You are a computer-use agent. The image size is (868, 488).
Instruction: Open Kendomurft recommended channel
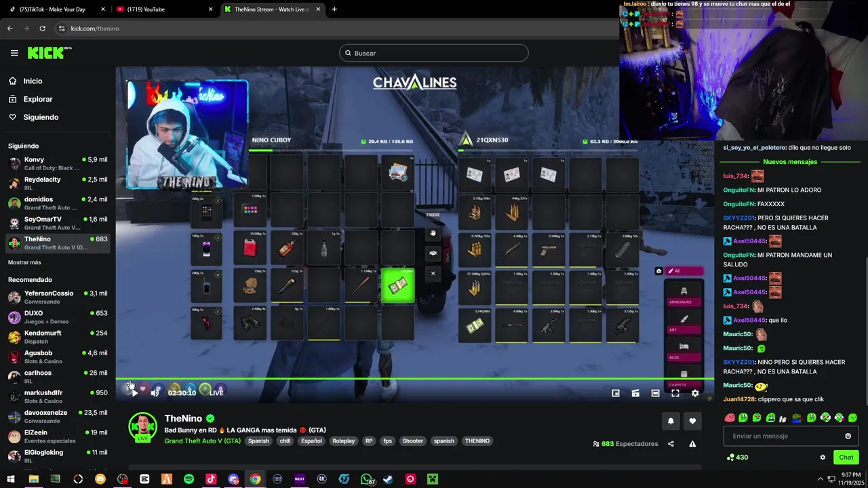click(58, 337)
